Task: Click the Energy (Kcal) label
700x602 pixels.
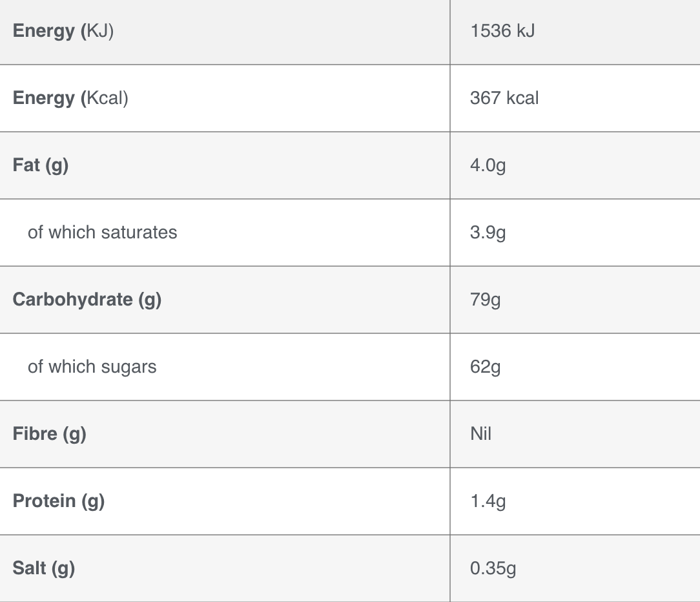Action: point(70,98)
